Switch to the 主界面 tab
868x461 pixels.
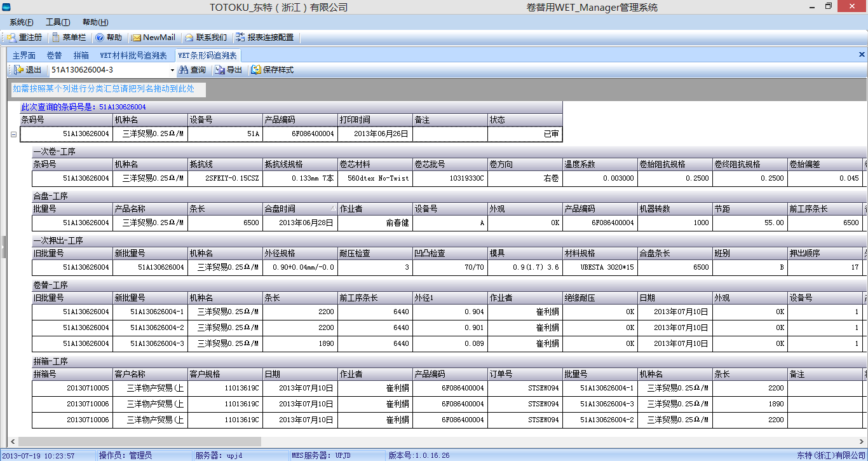(24, 56)
